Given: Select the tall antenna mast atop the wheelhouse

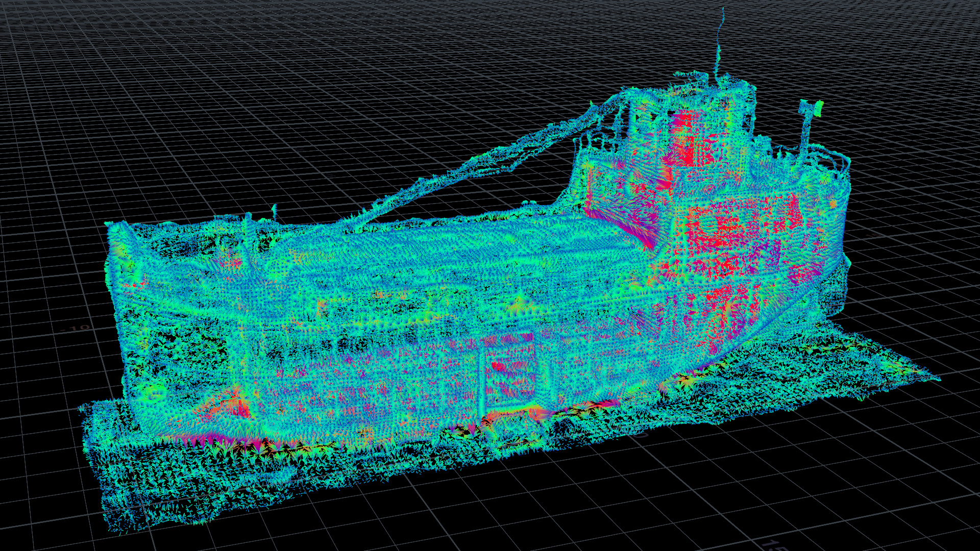Looking at the screenshot, I should [x=719, y=46].
